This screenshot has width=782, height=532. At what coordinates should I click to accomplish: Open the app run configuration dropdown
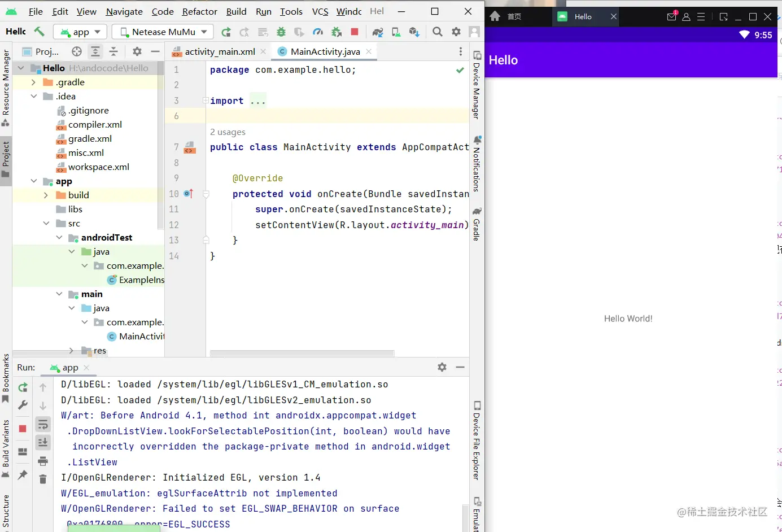pyautogui.click(x=80, y=32)
